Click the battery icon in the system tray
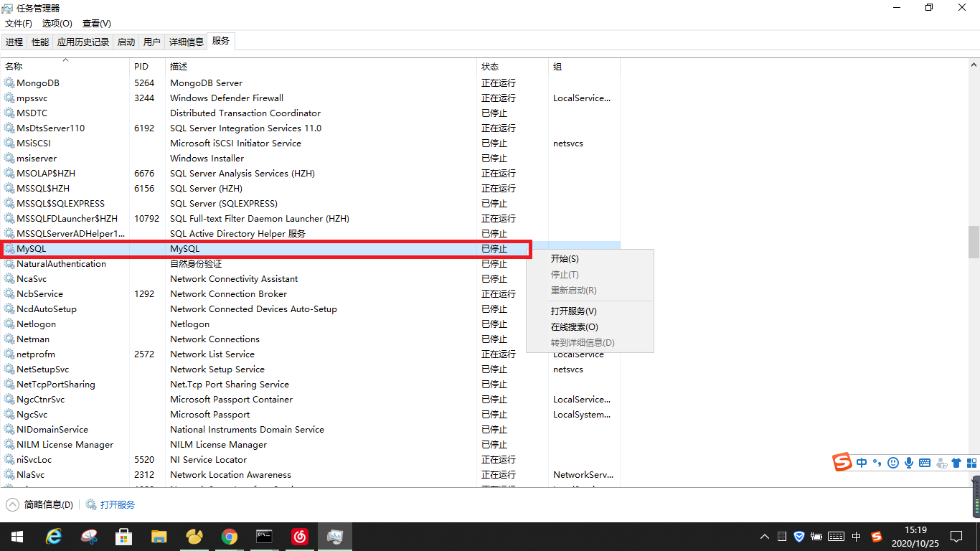 point(816,536)
